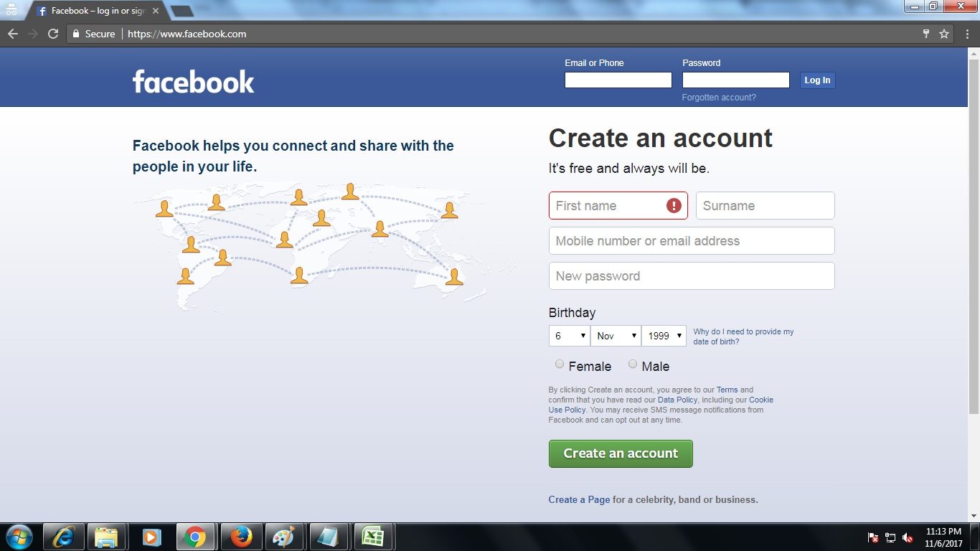Open the notepad app on the taskbar
980x551 pixels.
coord(329,537)
